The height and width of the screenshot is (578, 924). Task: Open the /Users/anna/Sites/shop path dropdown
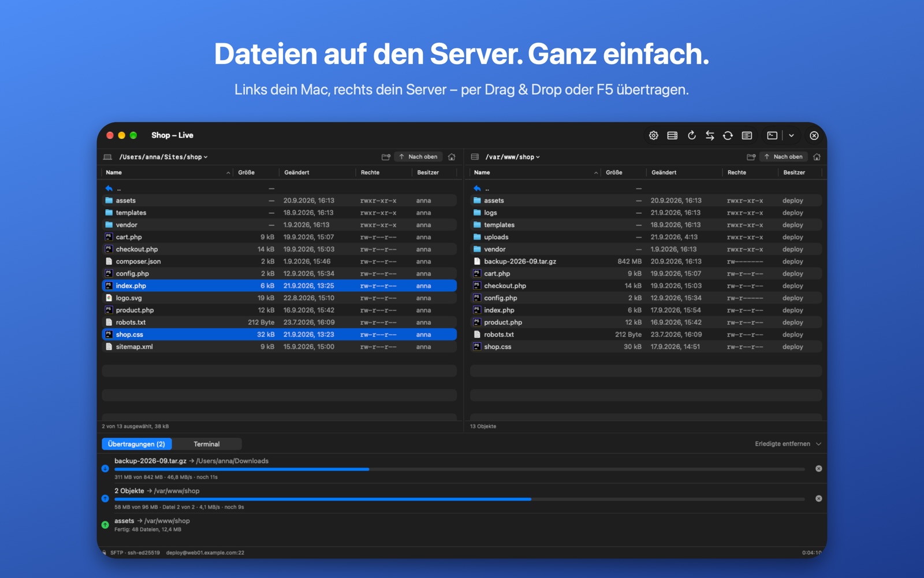(163, 157)
